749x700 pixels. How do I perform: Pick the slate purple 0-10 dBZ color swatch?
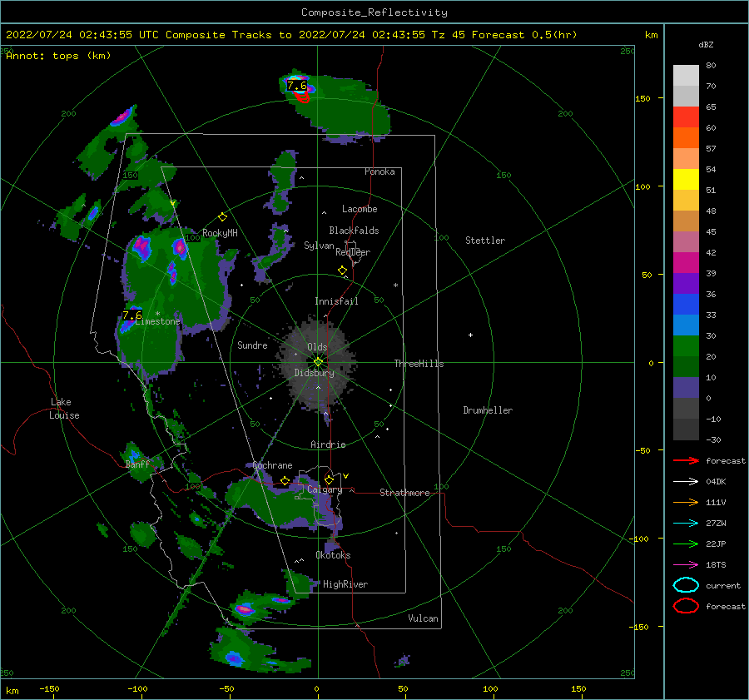click(x=686, y=388)
